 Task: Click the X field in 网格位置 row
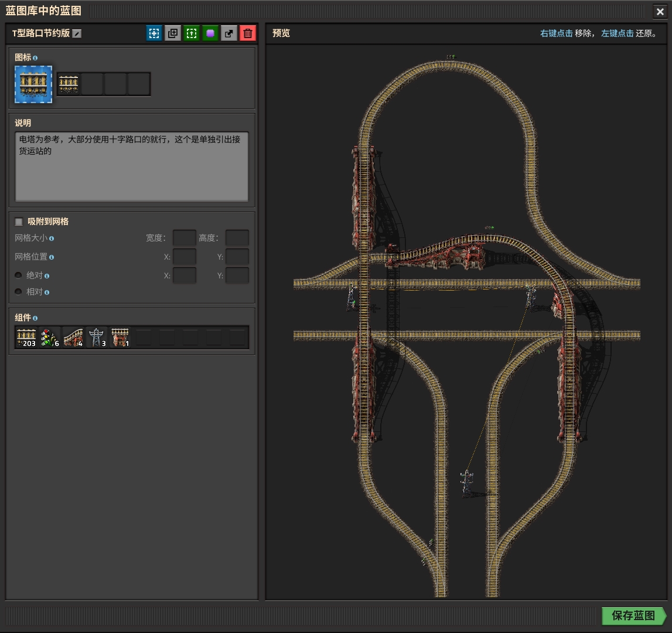click(x=185, y=257)
